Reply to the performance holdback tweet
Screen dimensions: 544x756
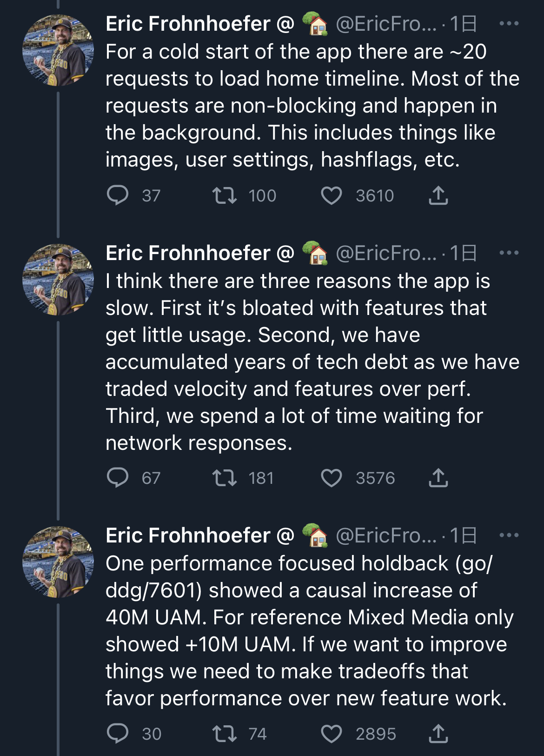point(118,734)
